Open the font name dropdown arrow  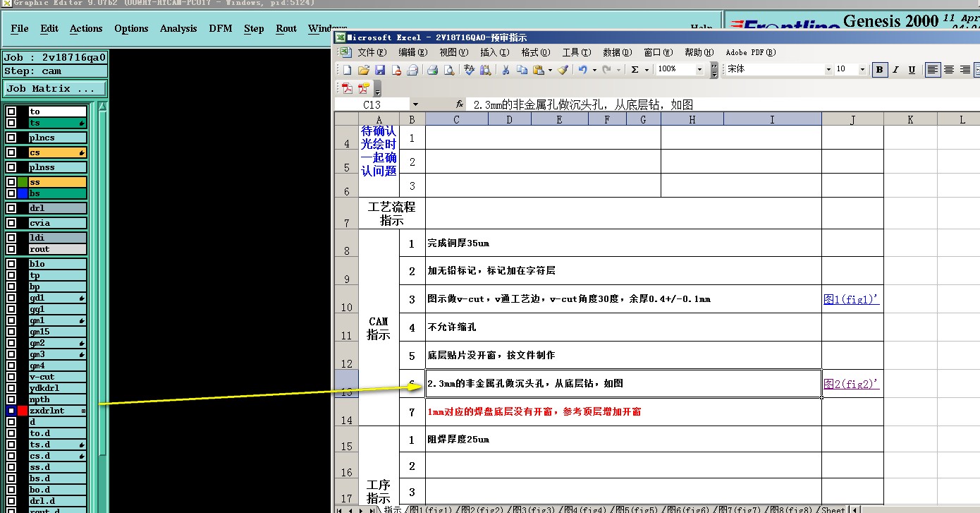point(828,70)
